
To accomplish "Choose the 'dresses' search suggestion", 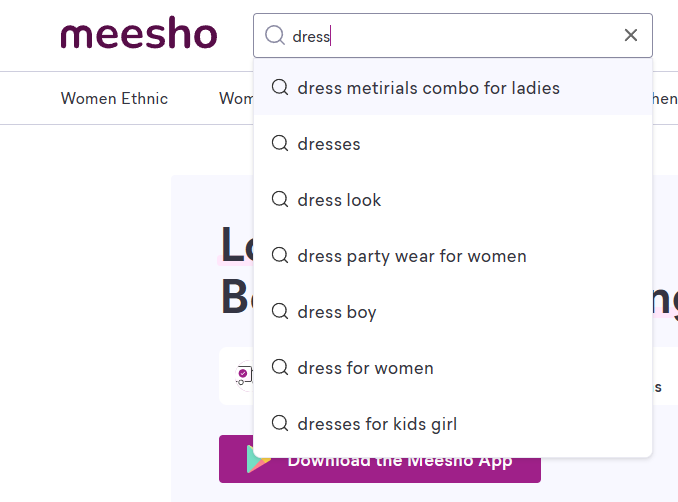I will pos(329,144).
